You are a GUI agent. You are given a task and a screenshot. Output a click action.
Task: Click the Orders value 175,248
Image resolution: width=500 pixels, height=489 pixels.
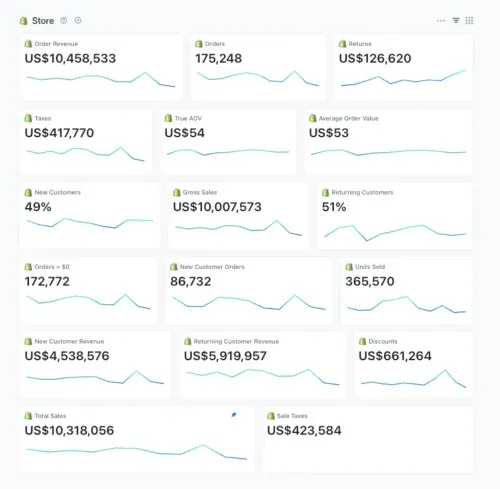(219, 59)
